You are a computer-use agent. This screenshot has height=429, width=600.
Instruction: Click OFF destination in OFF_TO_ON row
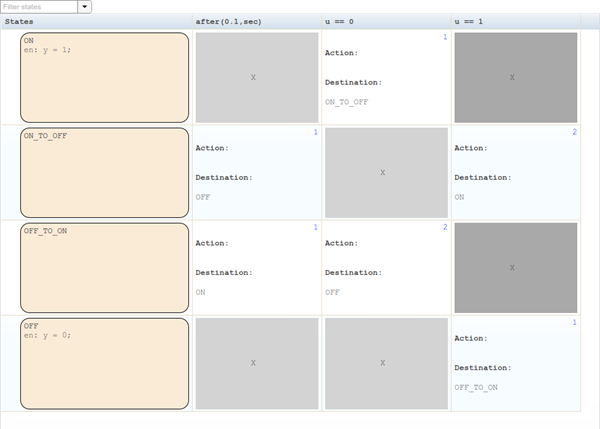[332, 292]
